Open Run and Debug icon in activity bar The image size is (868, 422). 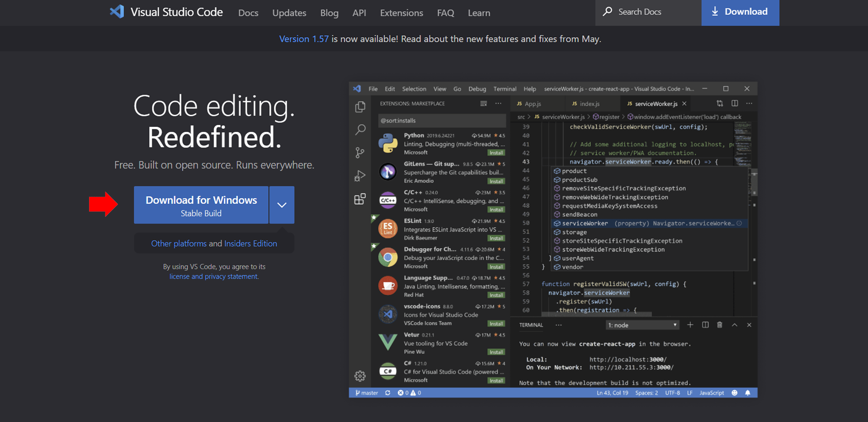click(360, 176)
